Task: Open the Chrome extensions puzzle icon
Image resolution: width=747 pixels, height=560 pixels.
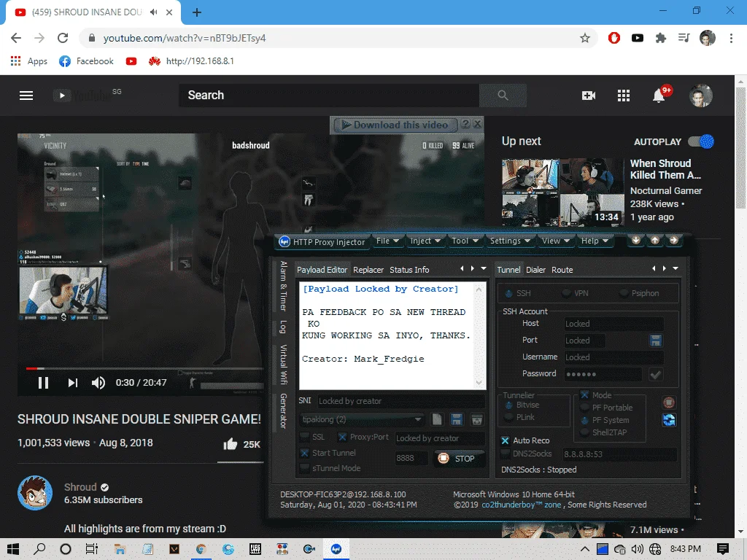Action: (x=660, y=38)
